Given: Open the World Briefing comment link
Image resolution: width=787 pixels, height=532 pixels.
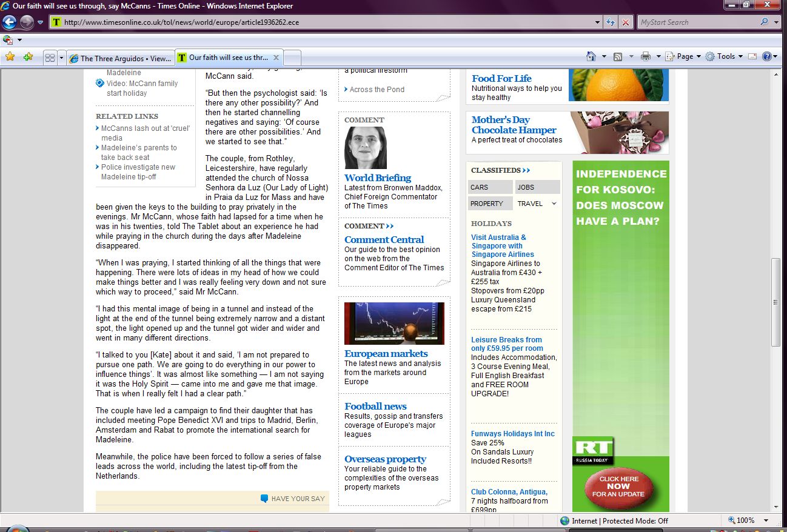Looking at the screenshot, I should pyautogui.click(x=377, y=178).
